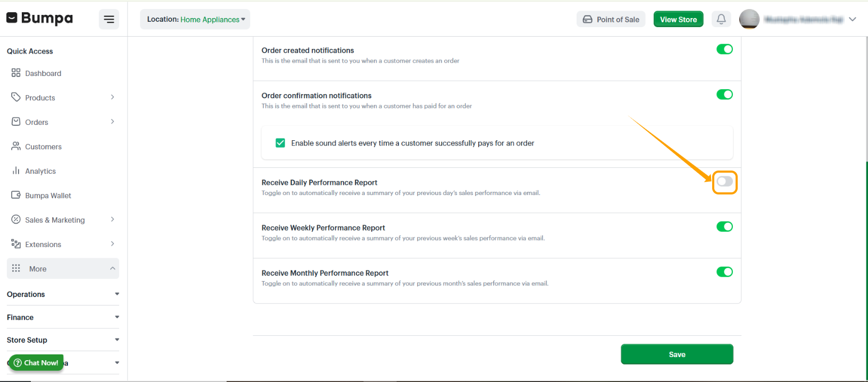Click the Sales & Marketing percent icon
The width and height of the screenshot is (868, 382).
pyautogui.click(x=16, y=219)
